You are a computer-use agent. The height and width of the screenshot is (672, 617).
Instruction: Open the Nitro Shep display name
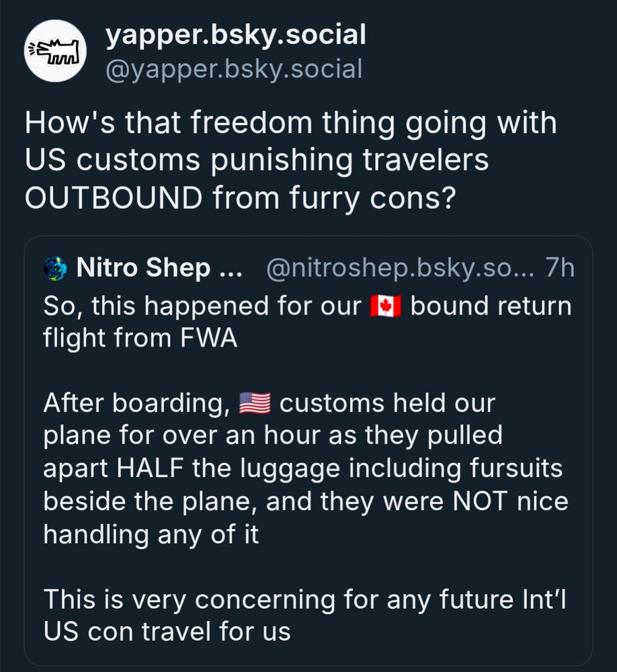[159, 268]
